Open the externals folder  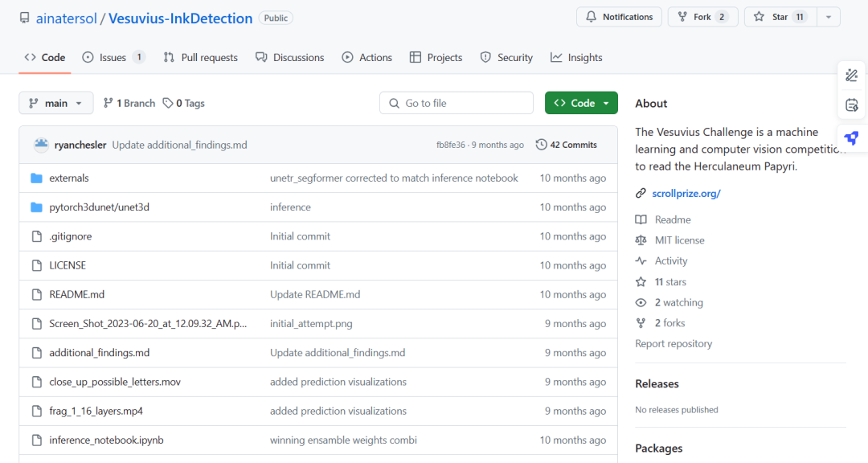click(x=69, y=178)
